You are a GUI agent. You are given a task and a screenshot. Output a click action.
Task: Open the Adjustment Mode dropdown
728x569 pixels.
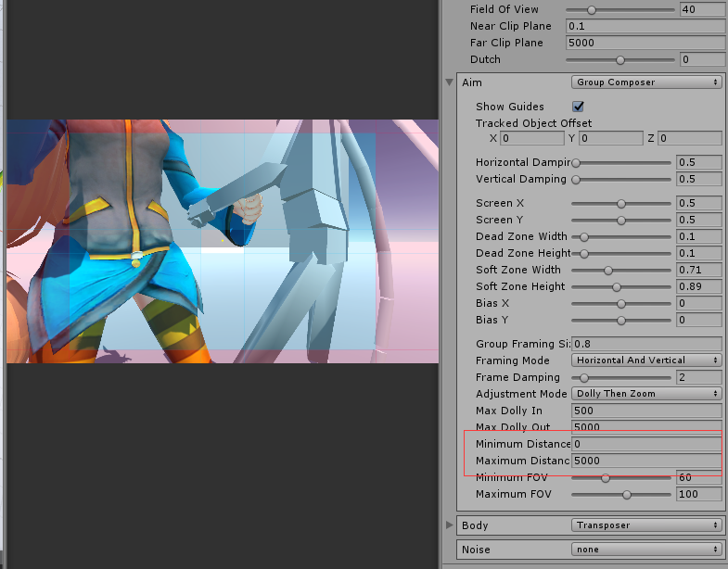click(646, 394)
